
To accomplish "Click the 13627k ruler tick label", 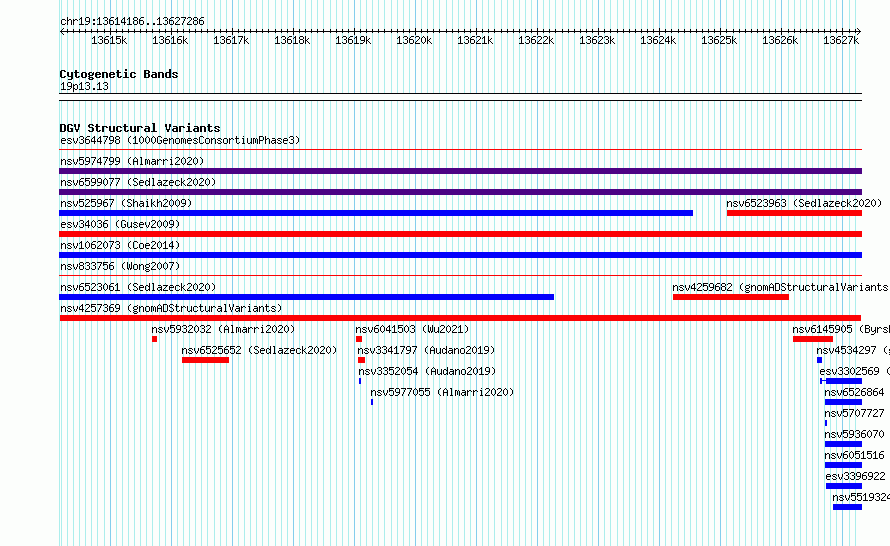I will [841, 40].
